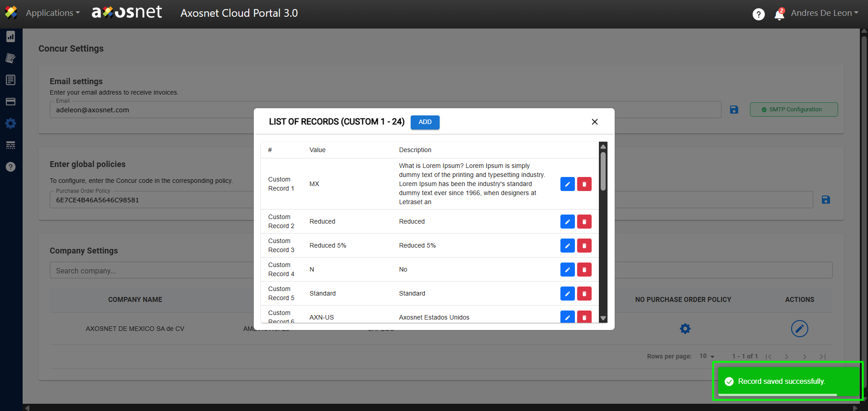This screenshot has width=868, height=411.
Task: Click the Description column header in the records list
Action: 415,150
